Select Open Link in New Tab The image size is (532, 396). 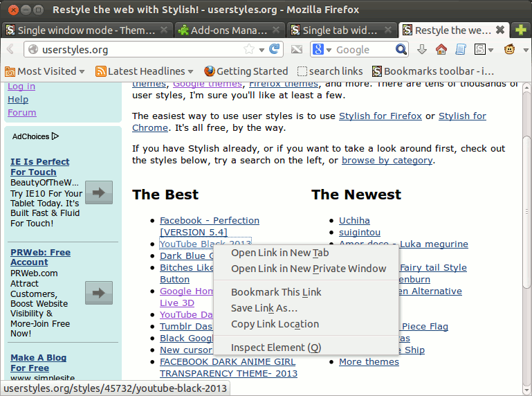tap(279, 253)
